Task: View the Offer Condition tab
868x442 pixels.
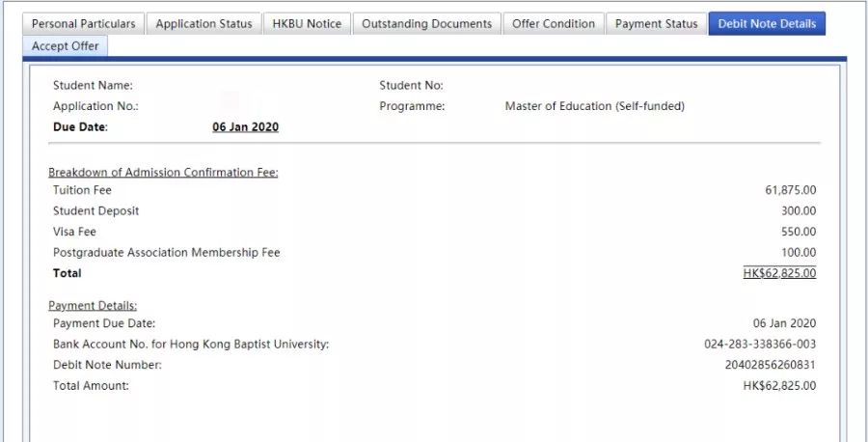Action: [x=554, y=23]
